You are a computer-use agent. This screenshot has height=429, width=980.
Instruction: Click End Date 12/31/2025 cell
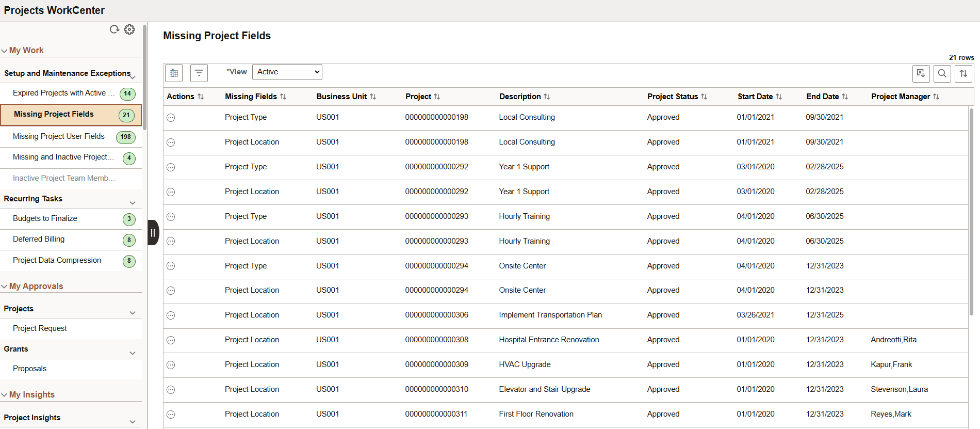[825, 315]
